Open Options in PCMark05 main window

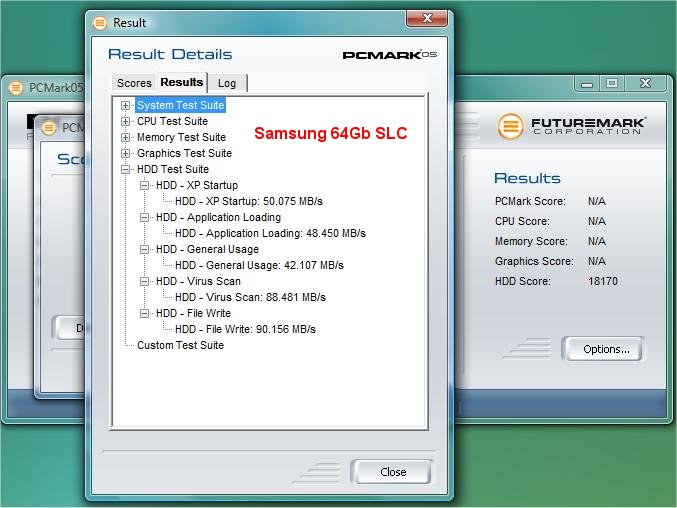(x=606, y=349)
